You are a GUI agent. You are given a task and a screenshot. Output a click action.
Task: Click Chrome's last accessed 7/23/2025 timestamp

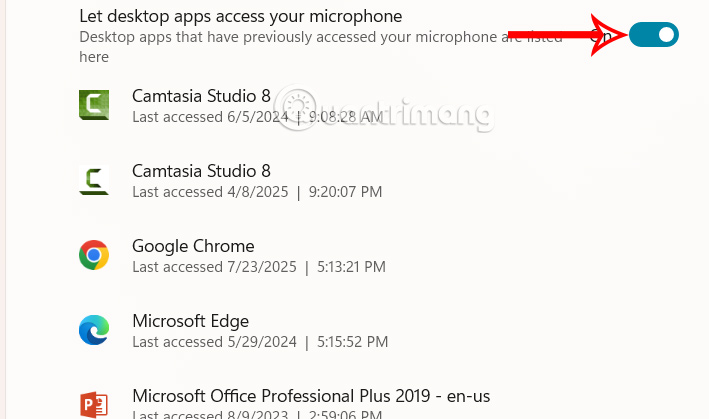[x=259, y=267]
